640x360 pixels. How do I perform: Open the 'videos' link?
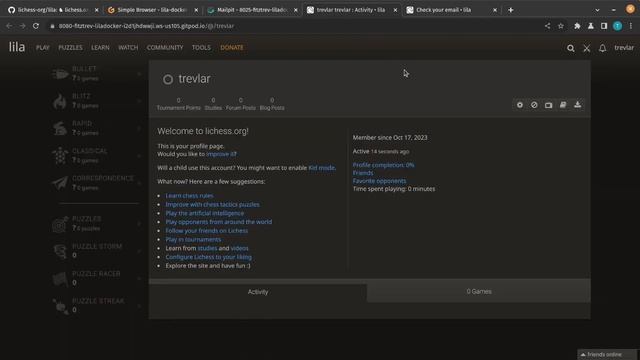coord(239,248)
